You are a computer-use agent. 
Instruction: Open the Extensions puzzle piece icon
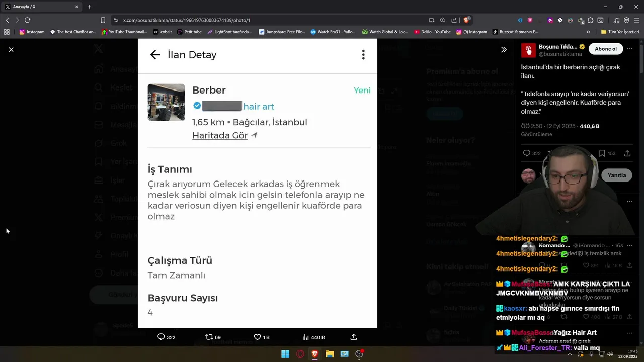click(590, 20)
